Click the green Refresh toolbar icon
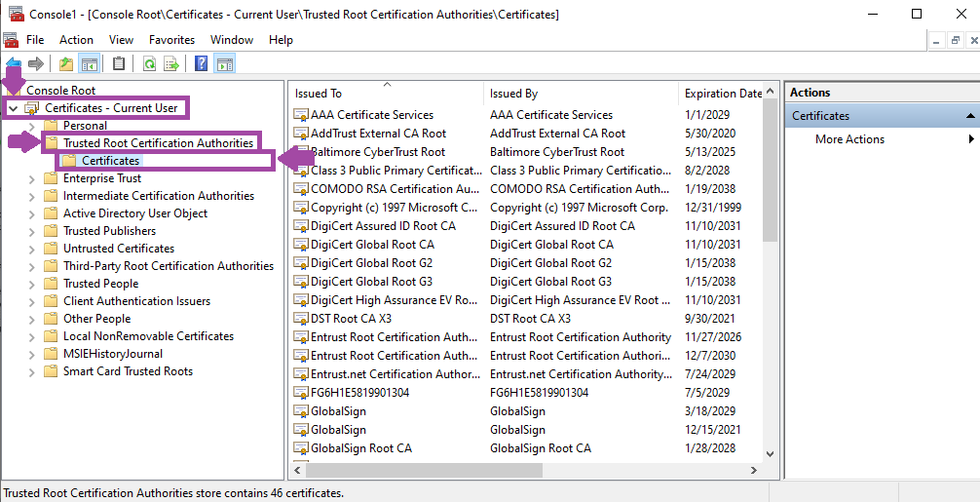The height and width of the screenshot is (502, 980). pyautogui.click(x=149, y=63)
